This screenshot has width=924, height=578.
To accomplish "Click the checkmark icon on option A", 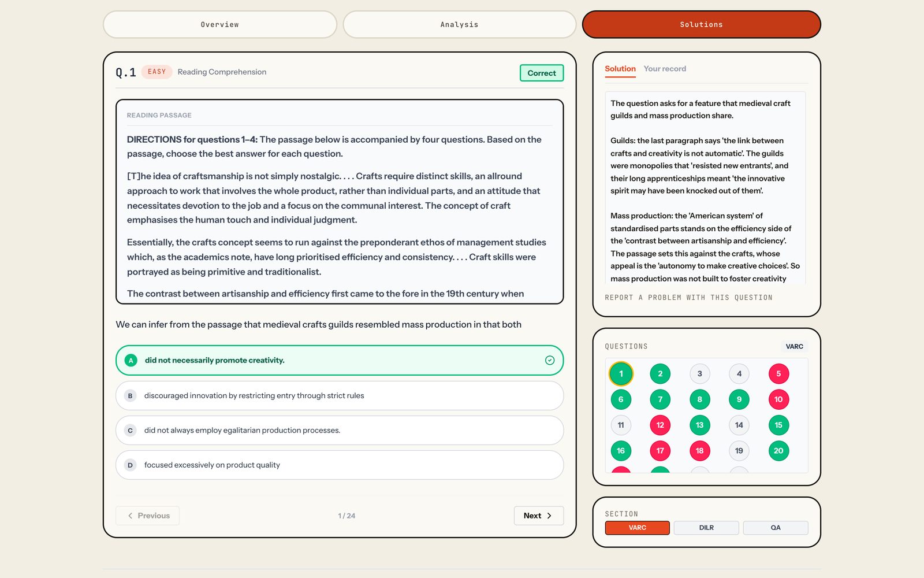I will [x=550, y=360].
